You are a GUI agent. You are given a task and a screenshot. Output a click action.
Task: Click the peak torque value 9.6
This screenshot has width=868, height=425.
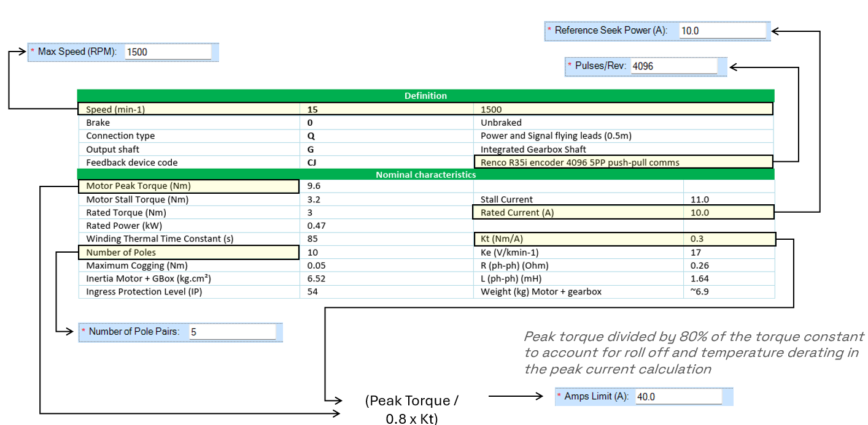click(x=314, y=186)
